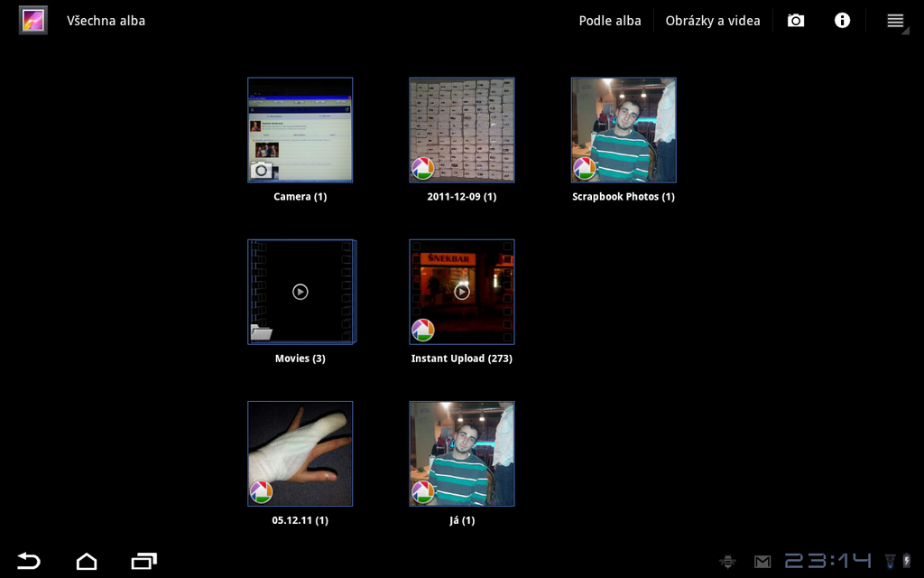Tap the Gmail notification icon
This screenshot has width=924, height=578.
[x=762, y=561]
